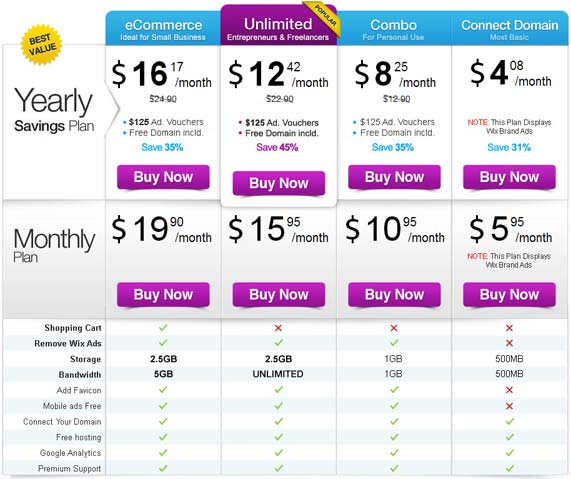Buy the monthly Connect Domain plan

click(509, 294)
